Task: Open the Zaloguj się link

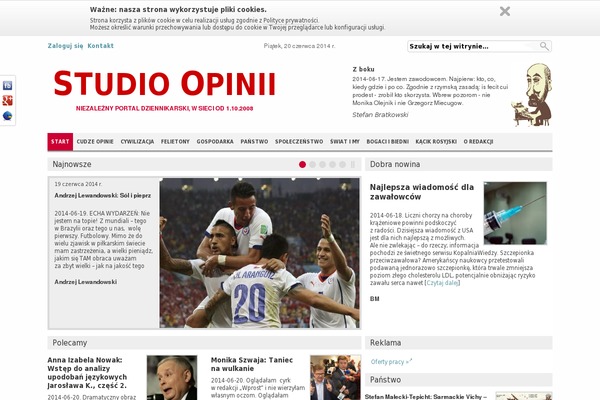Action: tap(65, 46)
